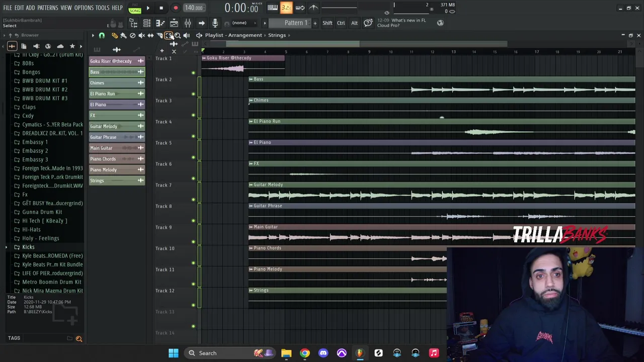The image size is (644, 362).
Task: Select the Mute tool in playlist toolbar
Action: [x=141, y=35]
